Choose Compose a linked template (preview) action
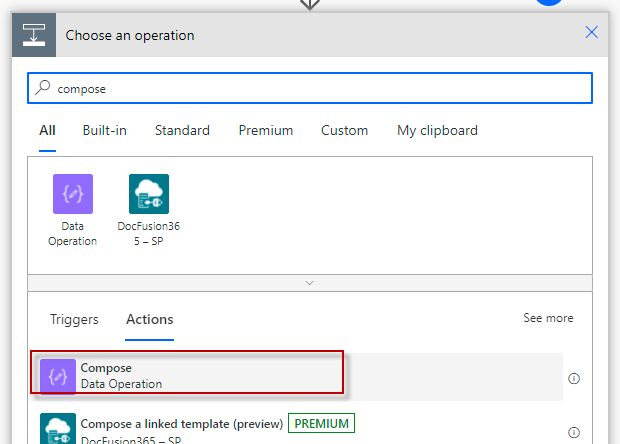This screenshot has width=620, height=444. pos(297,428)
